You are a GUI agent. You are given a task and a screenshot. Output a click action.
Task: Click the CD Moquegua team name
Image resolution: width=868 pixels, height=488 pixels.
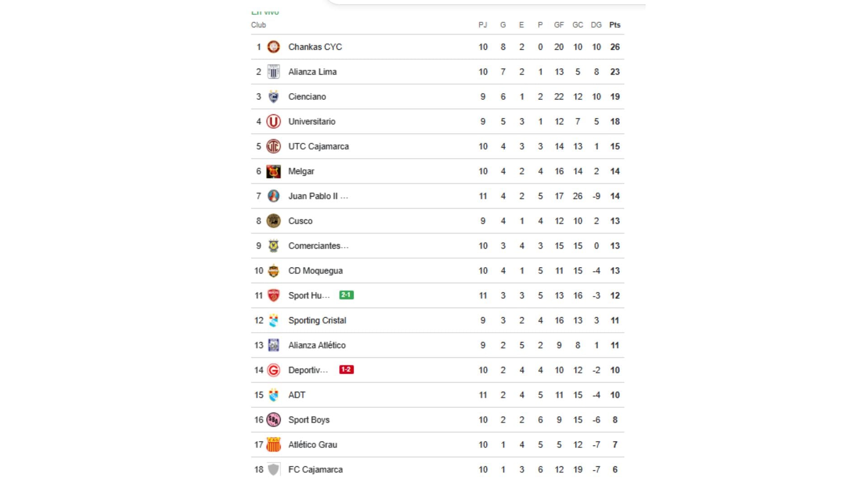(316, 270)
